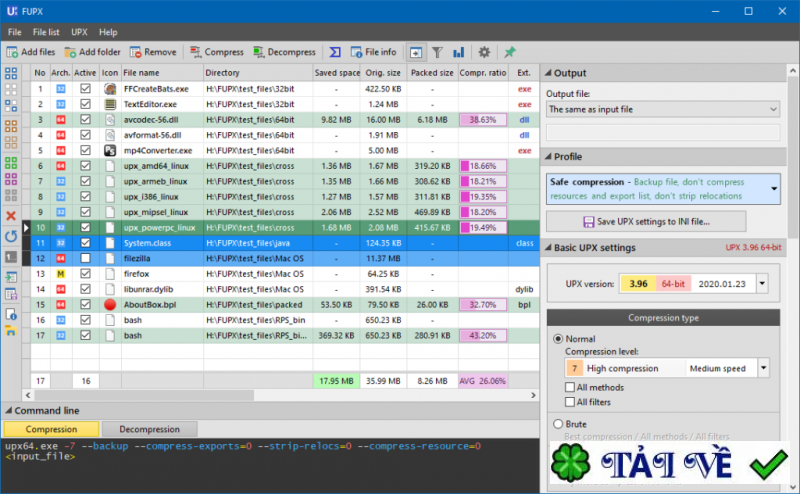Click the funnel filter icon in toolbar
Viewport: 800px width, 494px height.
pyautogui.click(x=437, y=52)
